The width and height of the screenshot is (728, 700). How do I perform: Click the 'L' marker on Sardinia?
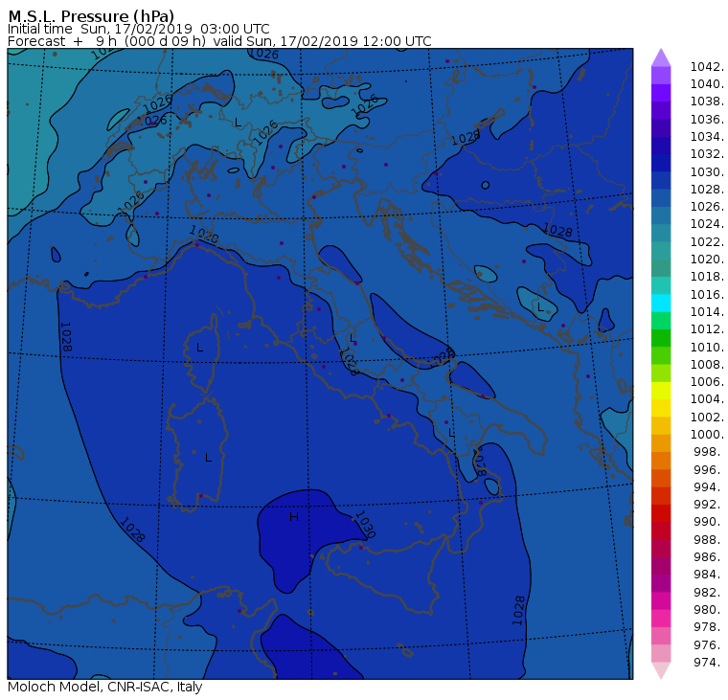point(208,458)
